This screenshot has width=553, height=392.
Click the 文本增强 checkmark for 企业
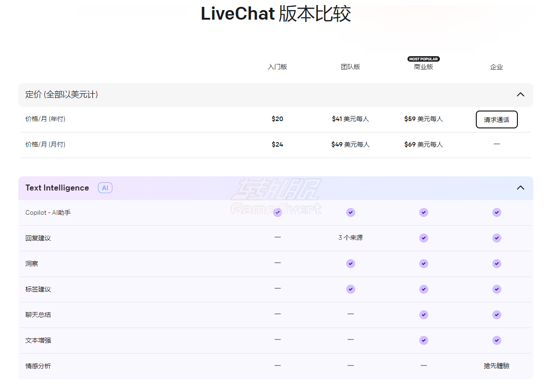pyautogui.click(x=497, y=340)
